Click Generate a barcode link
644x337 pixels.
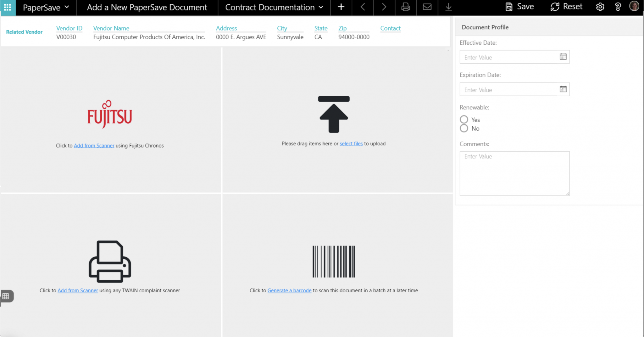(289, 290)
